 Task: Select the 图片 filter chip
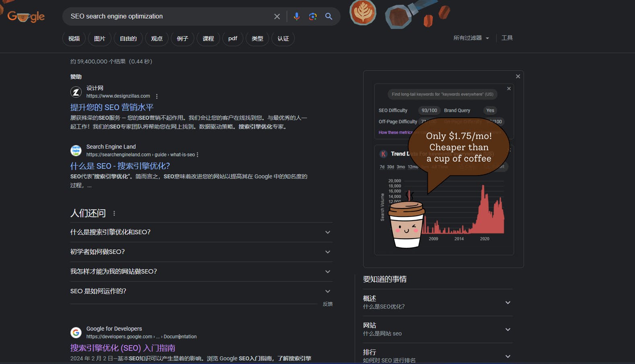(x=100, y=39)
